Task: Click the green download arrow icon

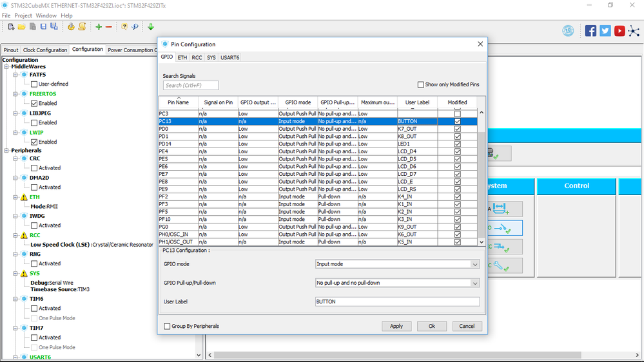Action: (151, 26)
